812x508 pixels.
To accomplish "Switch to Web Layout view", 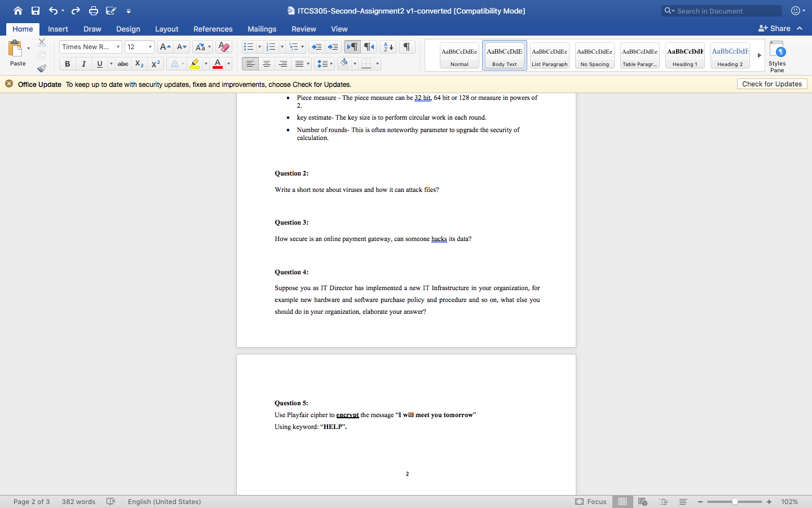I will pos(642,501).
